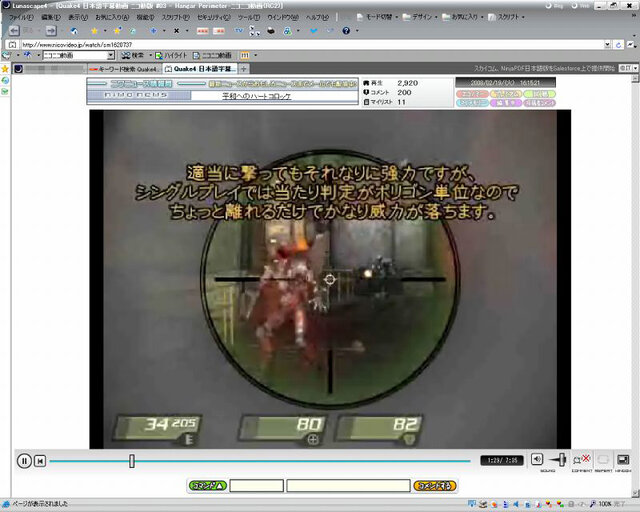The image size is (640, 512).
Task: Jump to video start with skip-back button
Action: click(40, 461)
